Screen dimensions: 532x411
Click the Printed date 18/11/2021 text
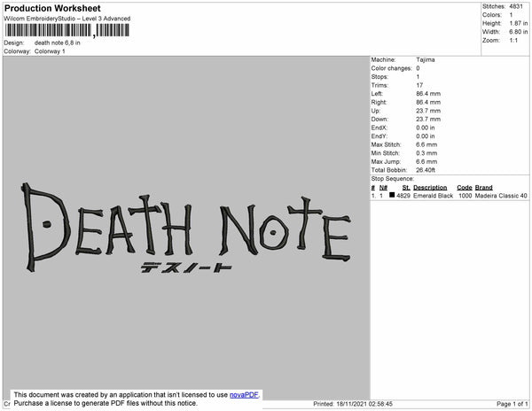coord(353,404)
